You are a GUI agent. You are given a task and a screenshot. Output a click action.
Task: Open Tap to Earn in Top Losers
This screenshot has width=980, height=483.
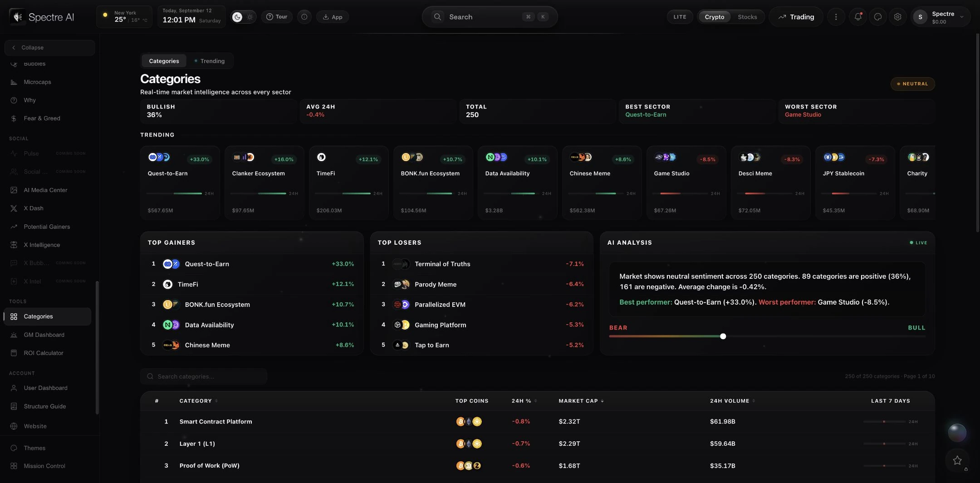[481, 345]
